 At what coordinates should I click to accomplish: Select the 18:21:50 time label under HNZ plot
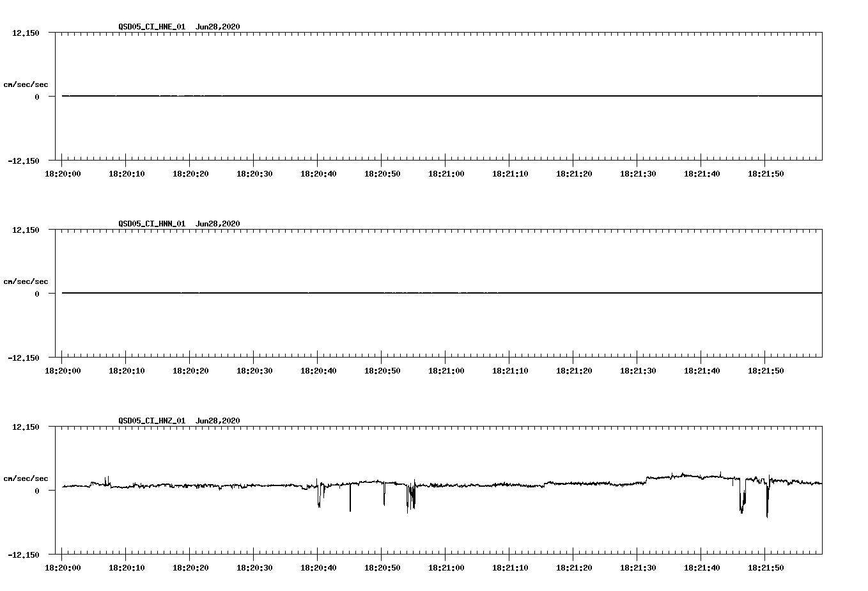click(x=766, y=568)
